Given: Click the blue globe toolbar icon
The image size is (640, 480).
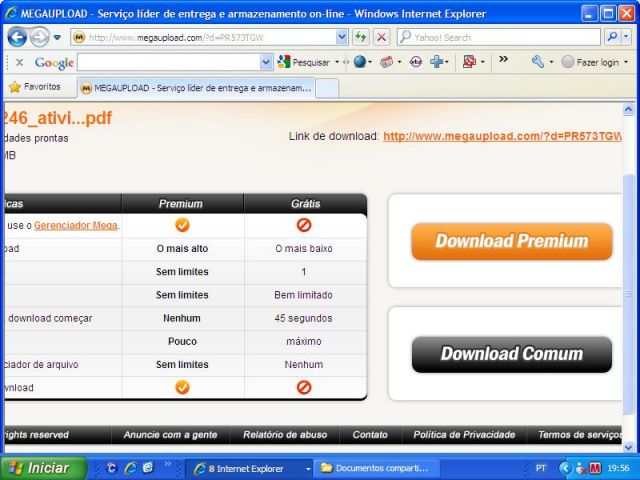Looking at the screenshot, I should [360, 62].
